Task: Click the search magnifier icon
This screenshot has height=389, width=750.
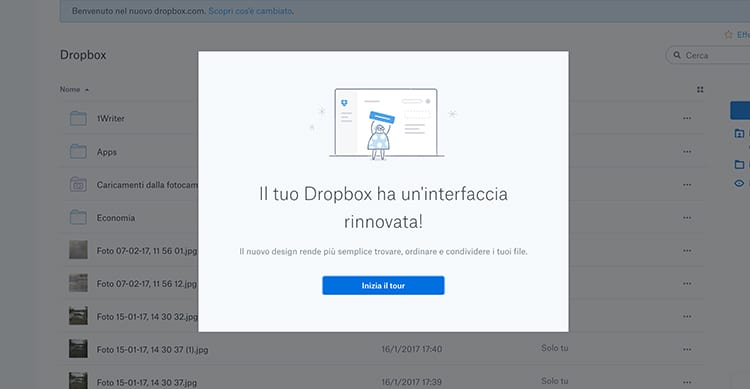Action: coord(677,55)
